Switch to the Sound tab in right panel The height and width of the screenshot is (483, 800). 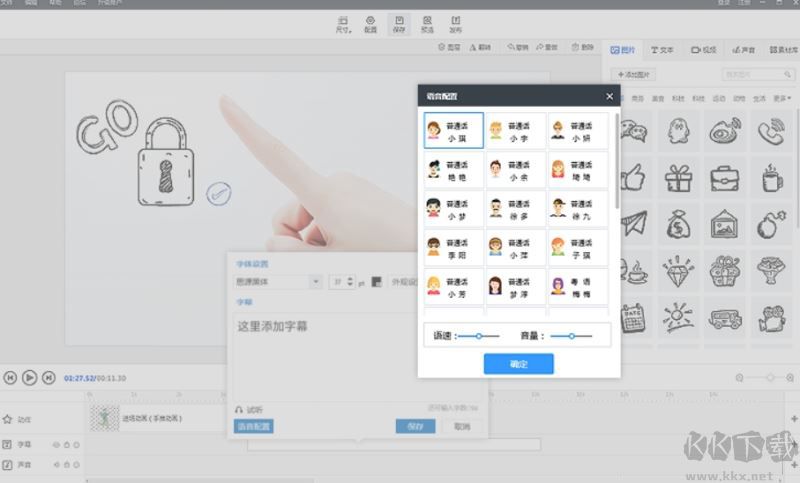(743, 50)
